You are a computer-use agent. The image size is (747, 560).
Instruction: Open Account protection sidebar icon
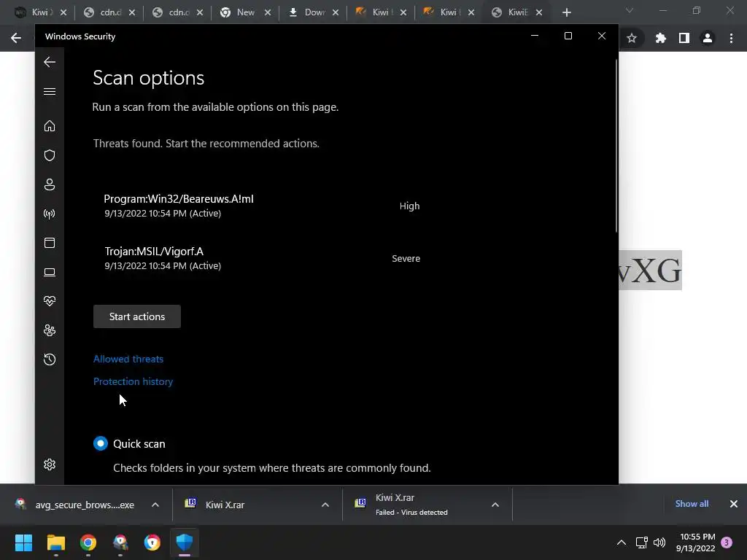point(50,184)
